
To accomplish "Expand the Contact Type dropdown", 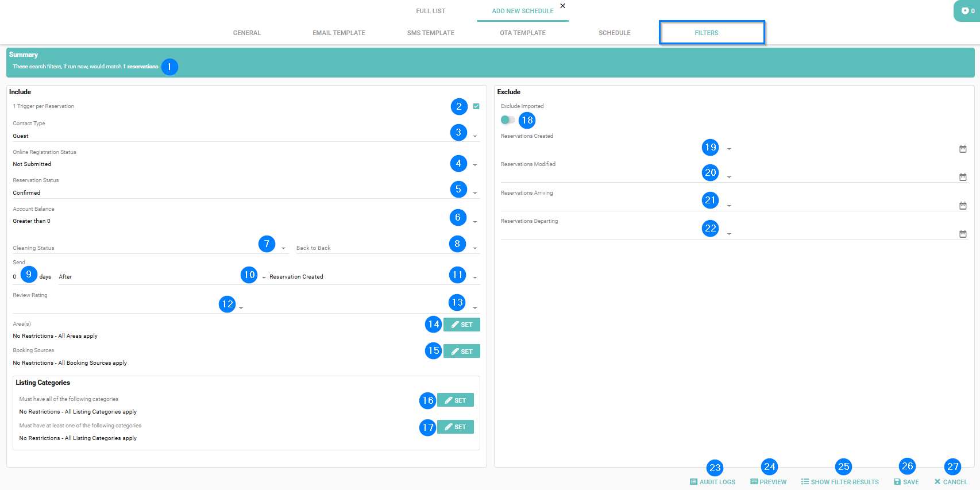I will 475,137.
